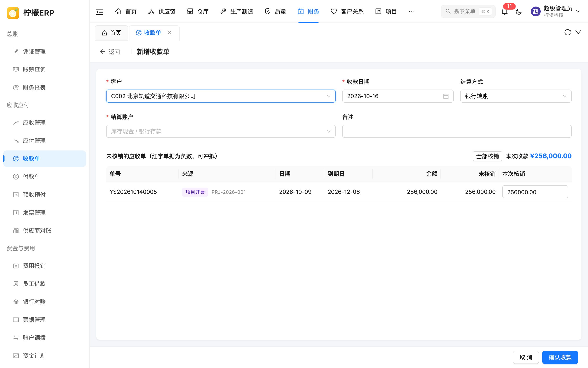Open 质量 top menu

point(276,11)
